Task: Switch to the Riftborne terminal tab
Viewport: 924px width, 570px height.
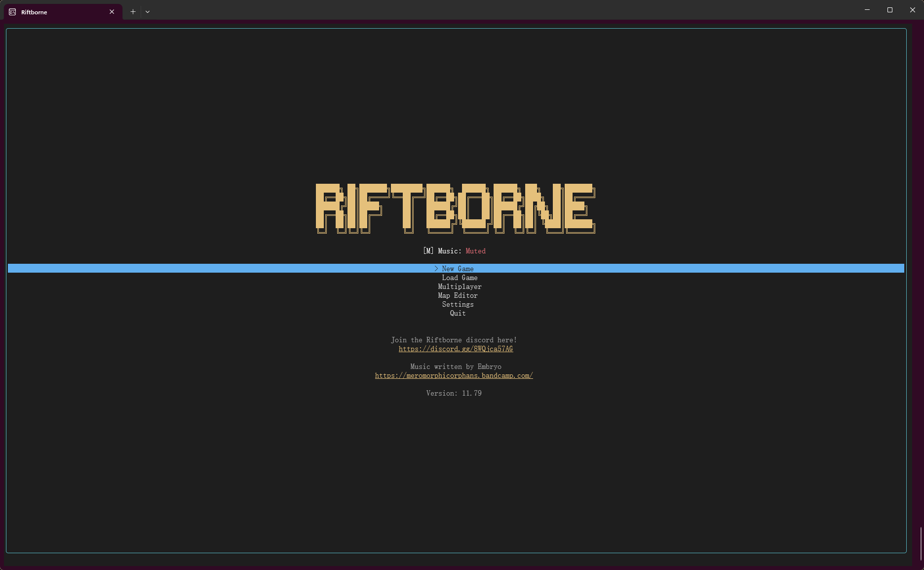Action: pos(63,12)
